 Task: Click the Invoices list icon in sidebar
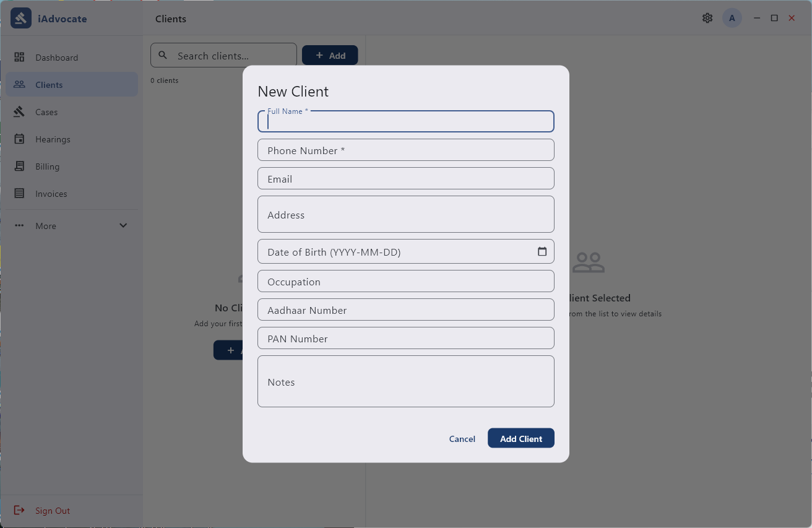19,193
